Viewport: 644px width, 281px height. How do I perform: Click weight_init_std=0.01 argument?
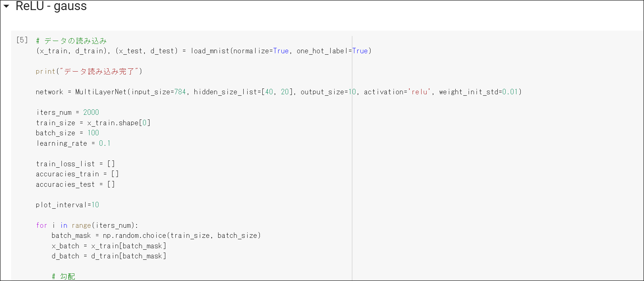pyautogui.click(x=478, y=92)
